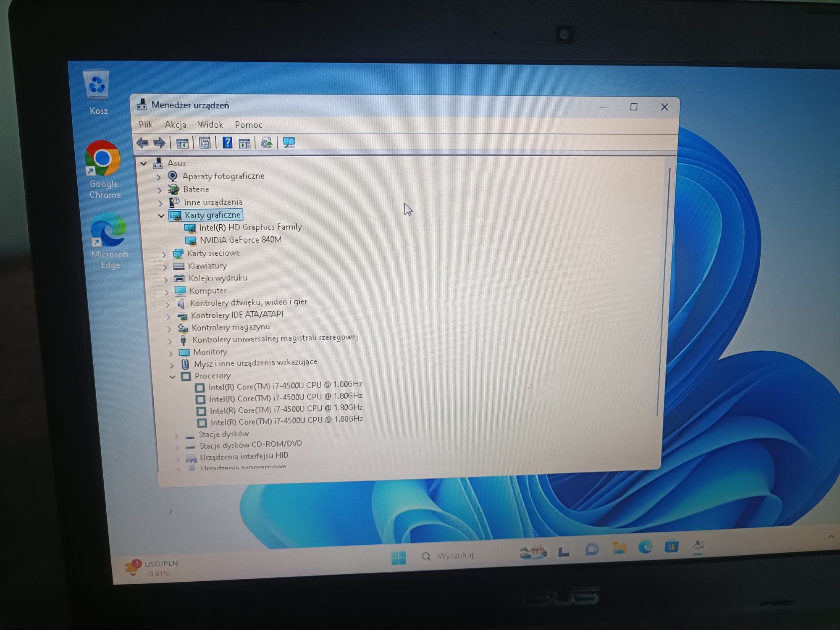Open the Akcja menu

click(x=175, y=124)
